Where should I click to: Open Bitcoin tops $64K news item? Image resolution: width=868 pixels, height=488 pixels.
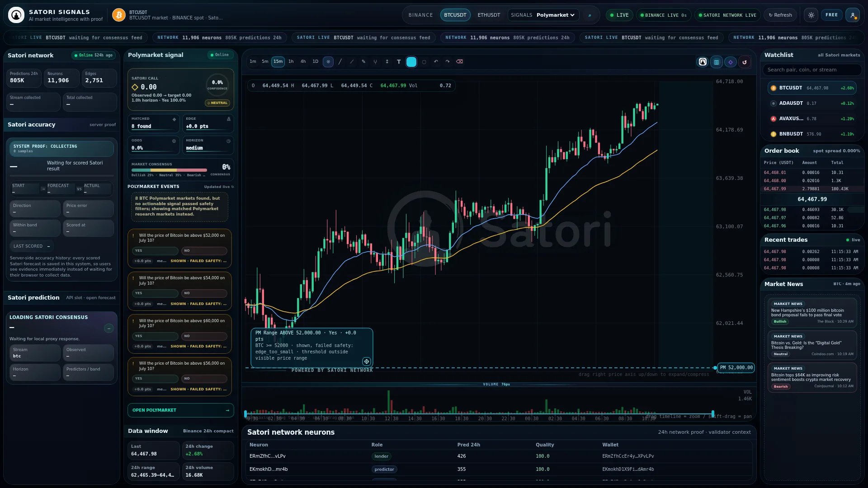812,377
